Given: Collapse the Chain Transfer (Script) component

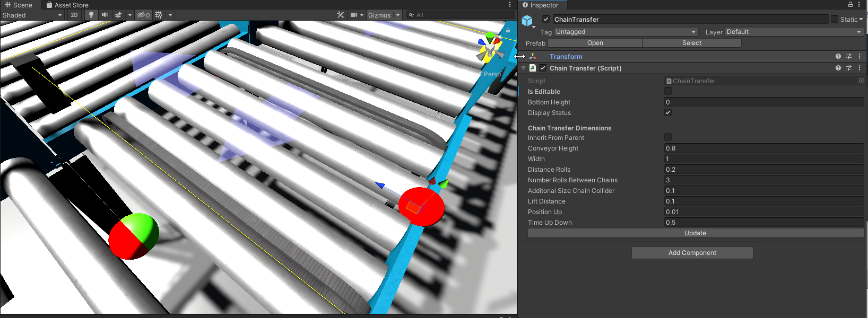Looking at the screenshot, I should pos(523,68).
